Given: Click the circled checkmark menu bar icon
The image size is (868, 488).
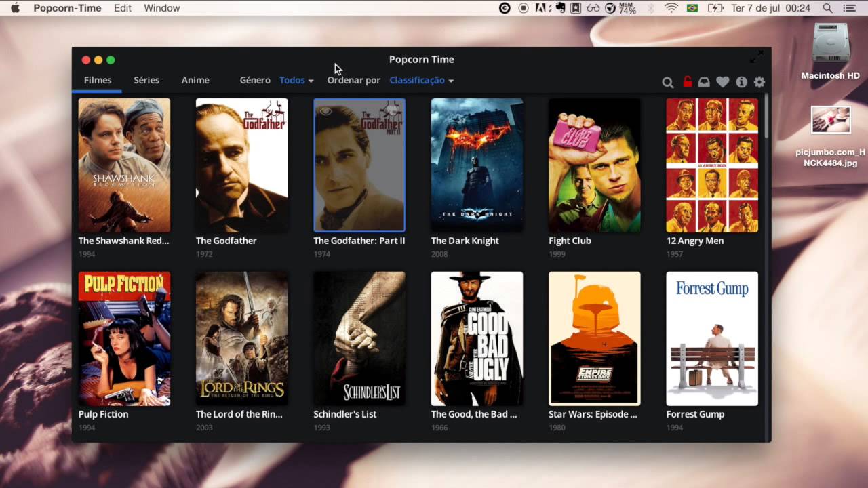Looking at the screenshot, I should pyautogui.click(x=610, y=8).
